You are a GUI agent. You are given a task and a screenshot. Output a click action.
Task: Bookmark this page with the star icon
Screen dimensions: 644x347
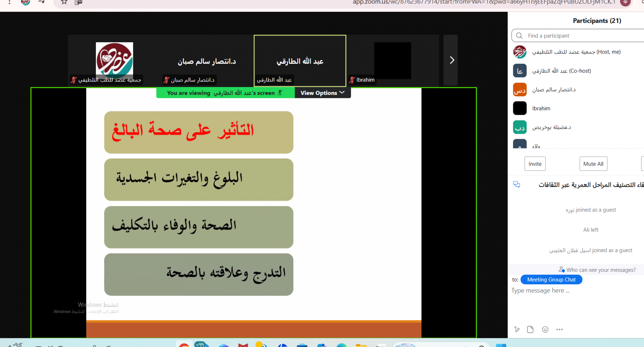pyautogui.click(x=64, y=2)
